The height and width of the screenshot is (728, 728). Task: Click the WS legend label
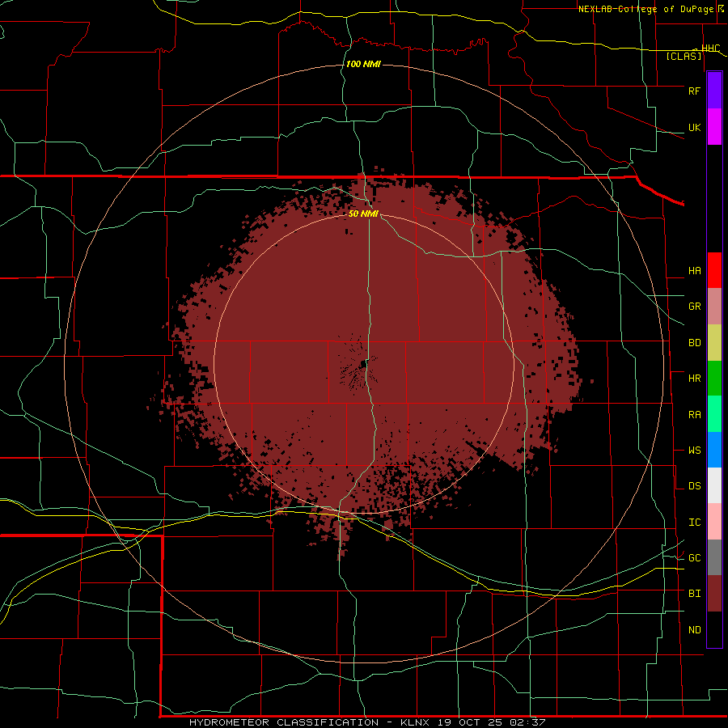pos(694,451)
